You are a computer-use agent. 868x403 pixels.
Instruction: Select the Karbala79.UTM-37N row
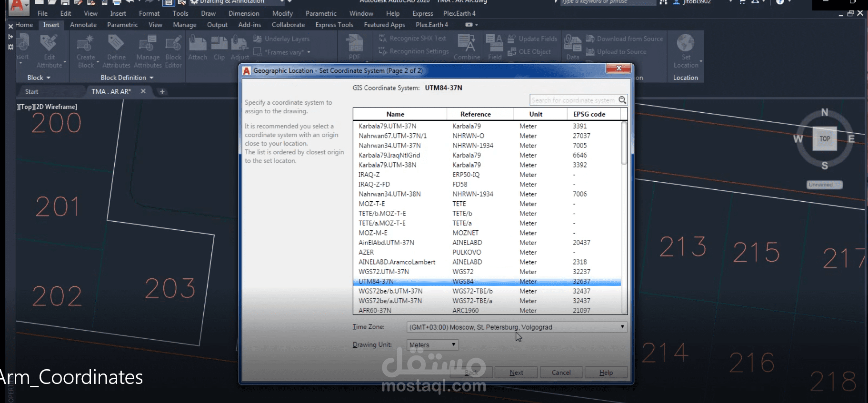[x=487, y=126]
